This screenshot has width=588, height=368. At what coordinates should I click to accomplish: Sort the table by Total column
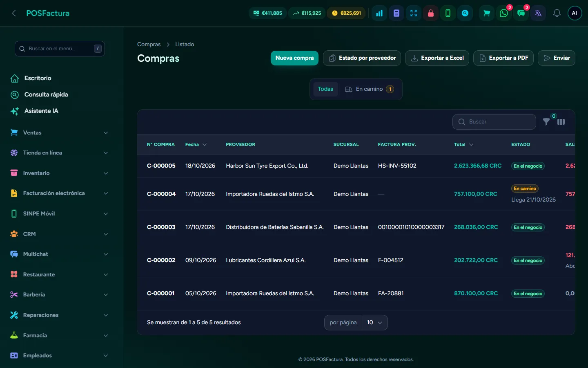[x=464, y=144]
